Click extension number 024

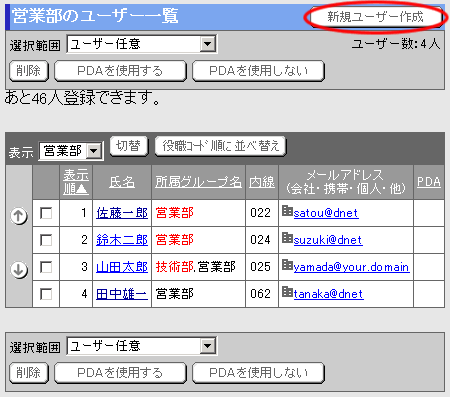point(261,240)
